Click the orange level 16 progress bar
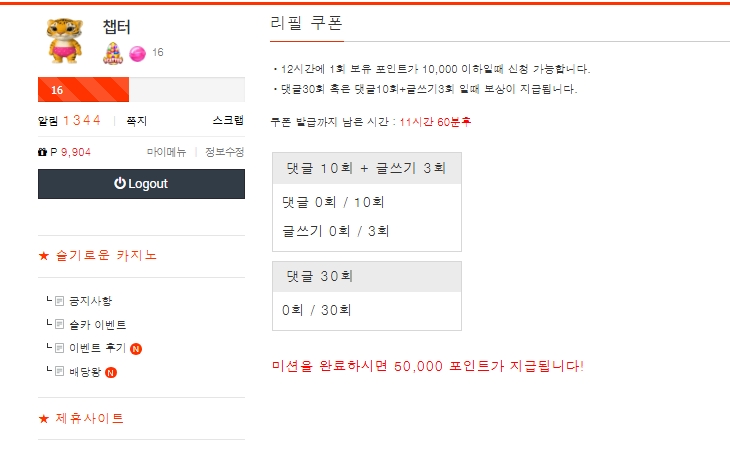 pos(83,90)
